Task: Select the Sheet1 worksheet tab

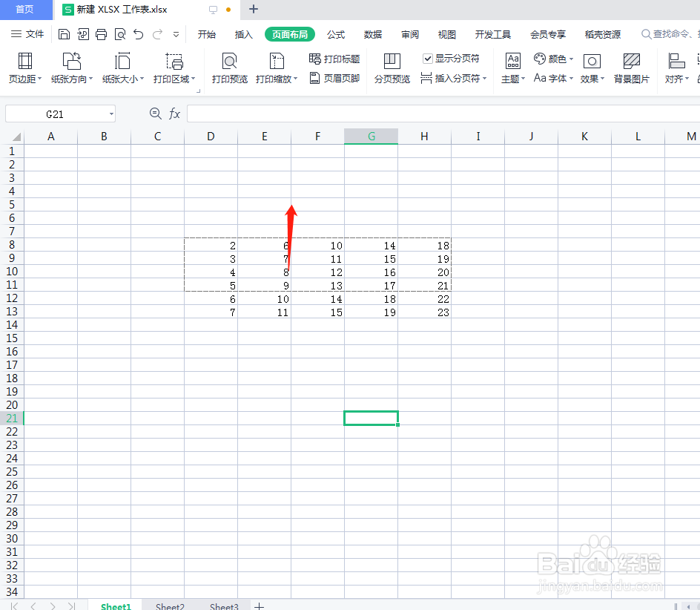Action: [x=116, y=606]
